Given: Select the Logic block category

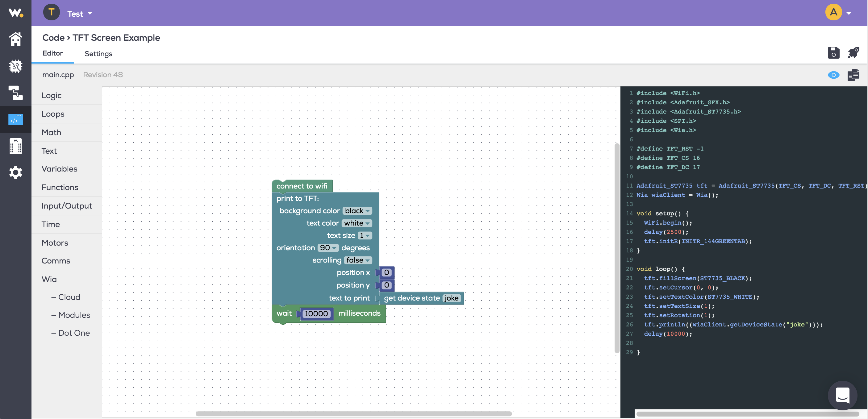Looking at the screenshot, I should pos(52,95).
